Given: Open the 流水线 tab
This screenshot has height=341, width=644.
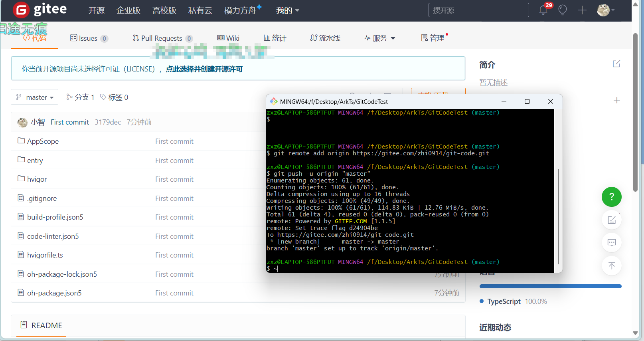Looking at the screenshot, I should click(x=325, y=38).
